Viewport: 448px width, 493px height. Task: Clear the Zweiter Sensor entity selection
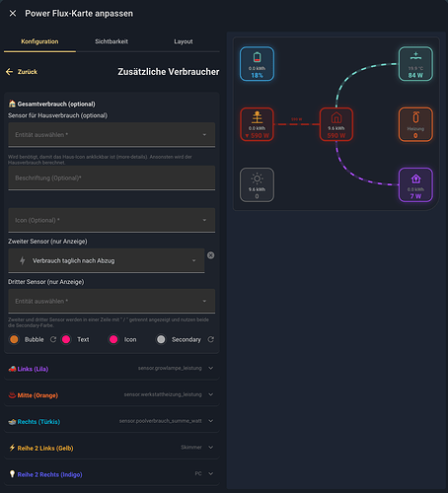211,255
